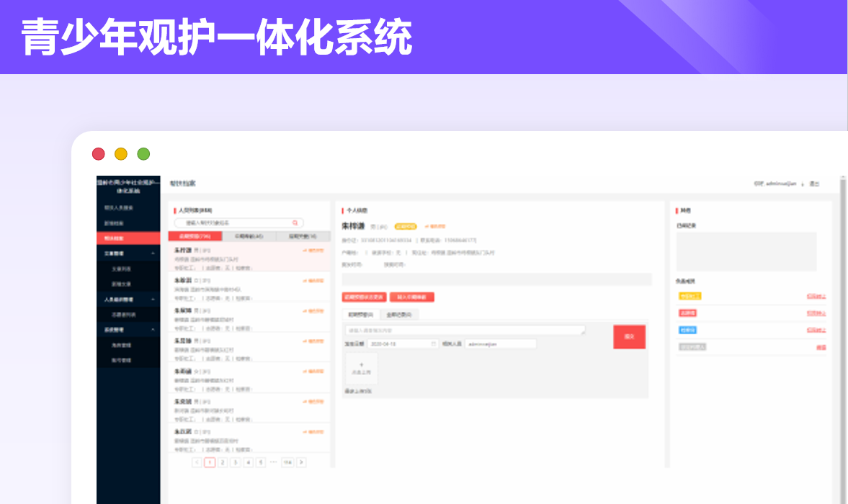Click the magnifier icon in the search box
This screenshot has height=504, width=848.
295,222
